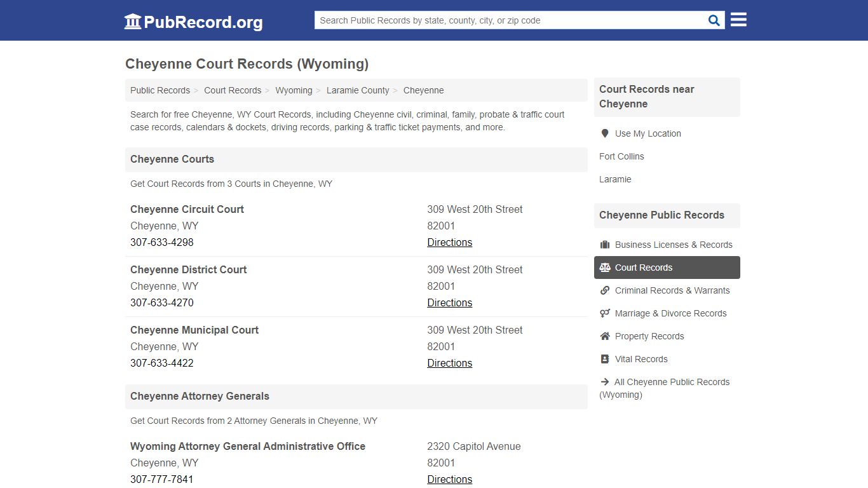Click the Court Records near Cheyenne heading
868x488 pixels.
point(647,97)
